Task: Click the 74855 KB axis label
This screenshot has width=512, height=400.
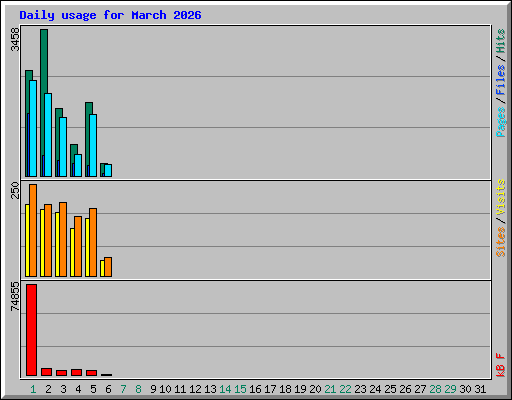Action: click(x=15, y=296)
